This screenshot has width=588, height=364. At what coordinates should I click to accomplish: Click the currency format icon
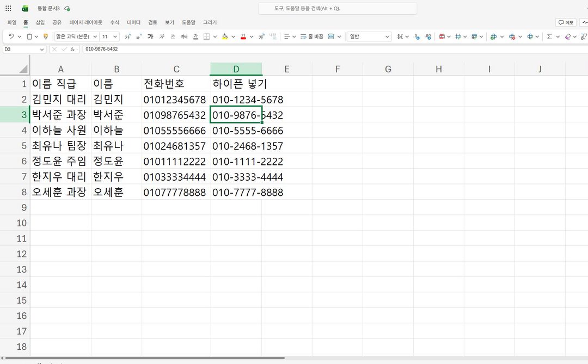(400, 36)
